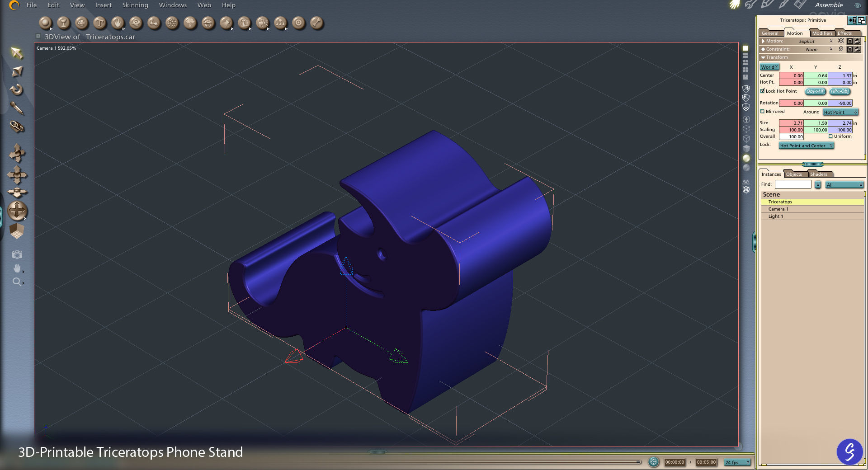Toggle the eye icon beside Assemble

coord(857,5)
